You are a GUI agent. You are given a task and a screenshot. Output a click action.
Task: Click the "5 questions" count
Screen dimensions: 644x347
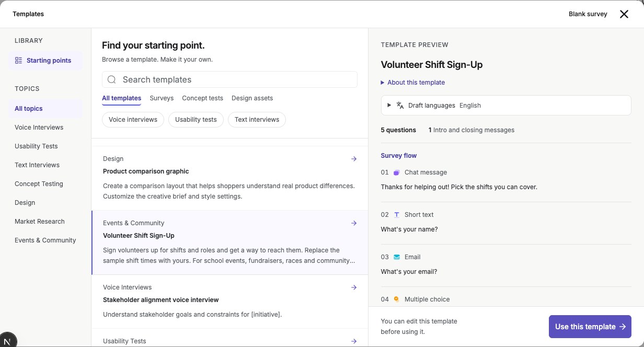click(398, 130)
